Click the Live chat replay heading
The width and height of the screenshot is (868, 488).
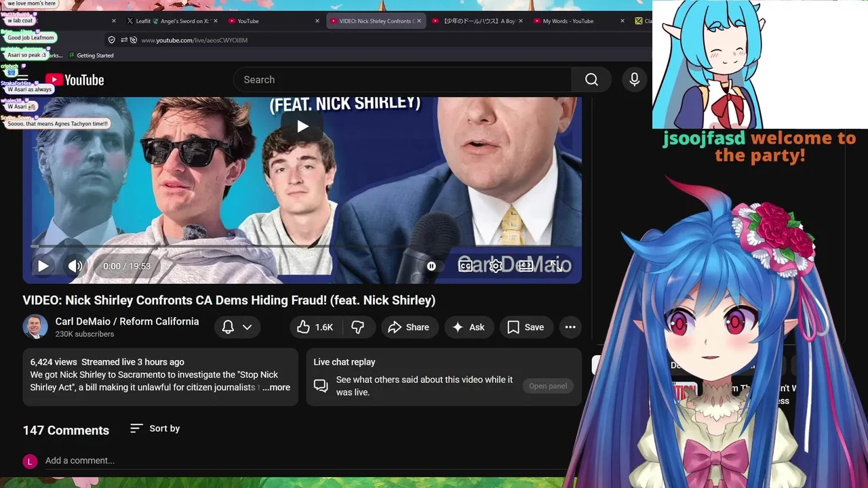344,362
